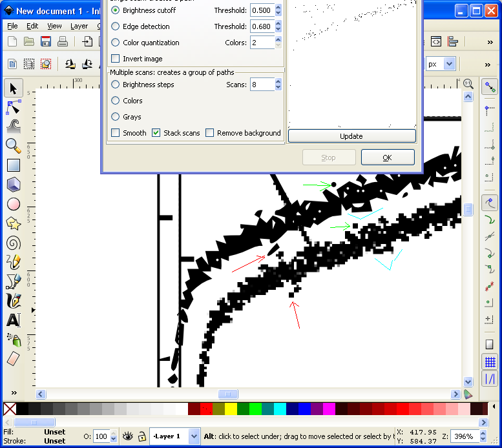This screenshot has width=502, height=448.
Task: Enable Smooth checkbox
Action: pos(115,133)
